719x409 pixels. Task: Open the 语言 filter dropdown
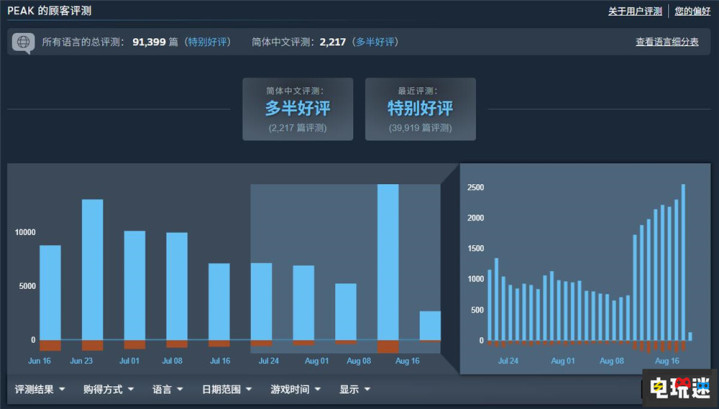[x=167, y=390]
